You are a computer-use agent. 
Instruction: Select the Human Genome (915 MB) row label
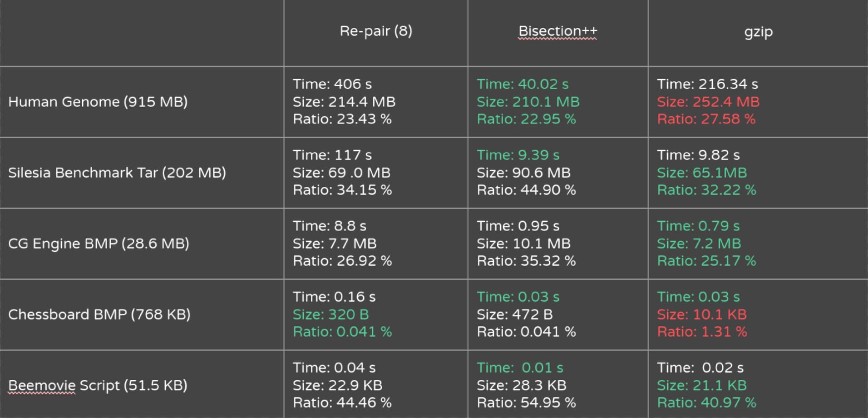click(98, 101)
